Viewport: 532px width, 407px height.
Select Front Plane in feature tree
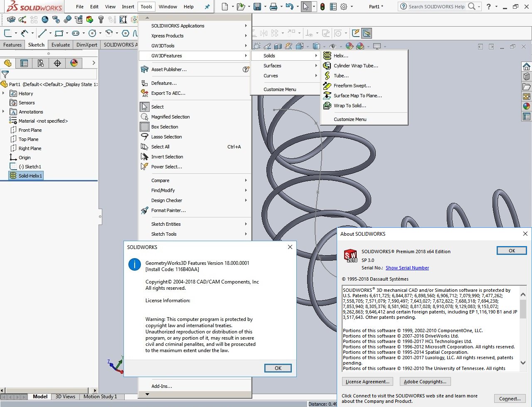[25, 130]
